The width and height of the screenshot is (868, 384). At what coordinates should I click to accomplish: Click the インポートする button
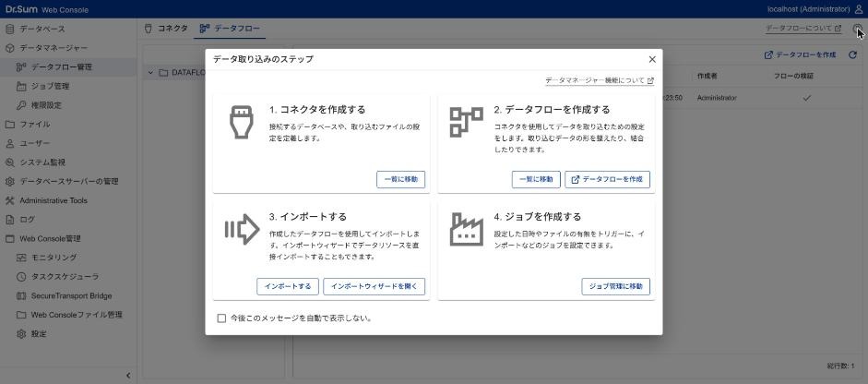[288, 286]
